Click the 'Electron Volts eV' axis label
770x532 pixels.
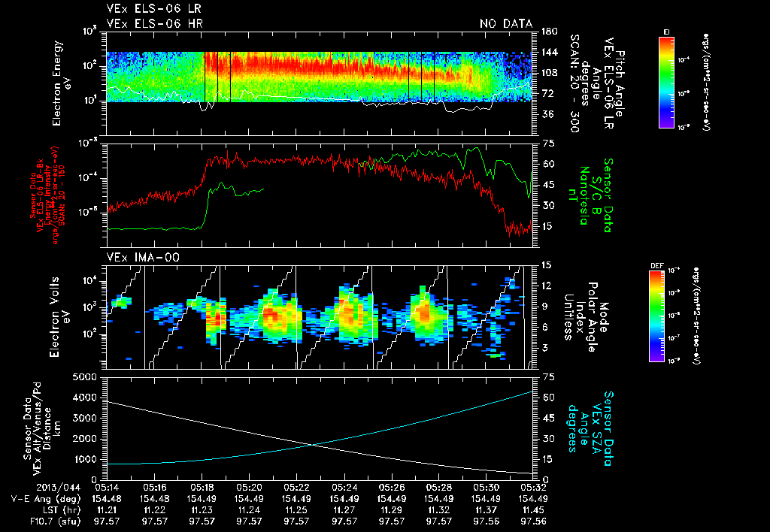pyautogui.click(x=59, y=316)
